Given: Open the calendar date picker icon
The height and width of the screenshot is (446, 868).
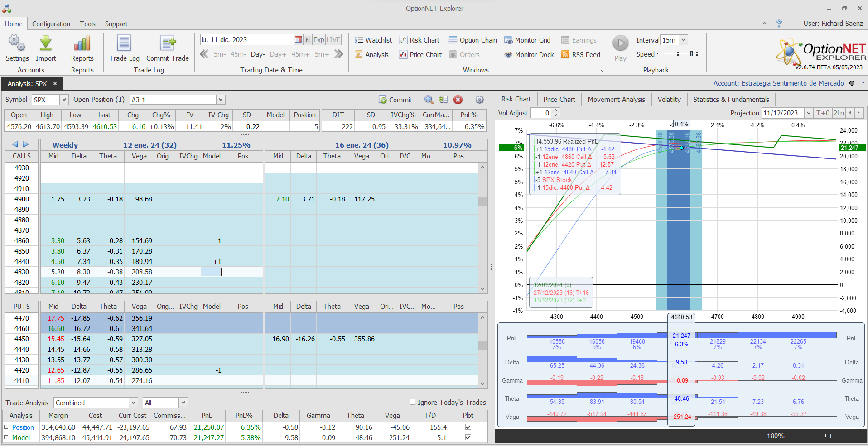Looking at the screenshot, I should point(298,40).
